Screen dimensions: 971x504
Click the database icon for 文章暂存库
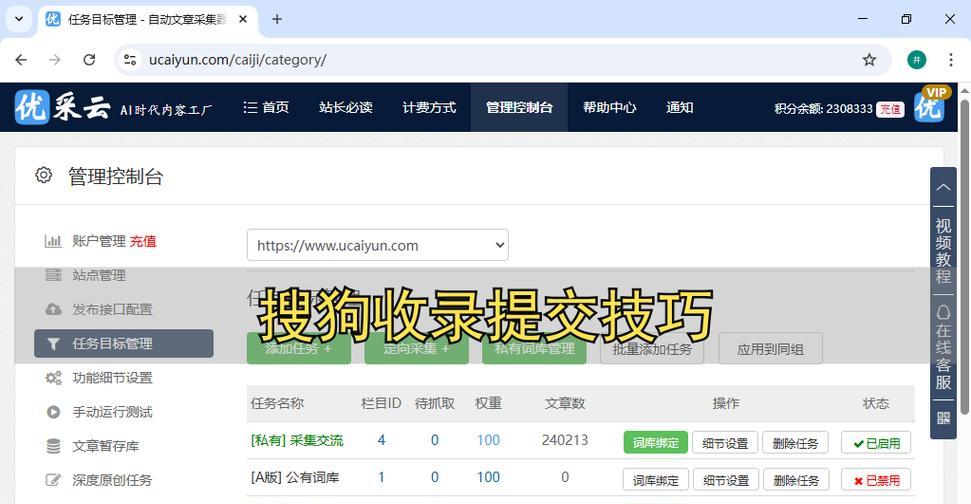53,446
